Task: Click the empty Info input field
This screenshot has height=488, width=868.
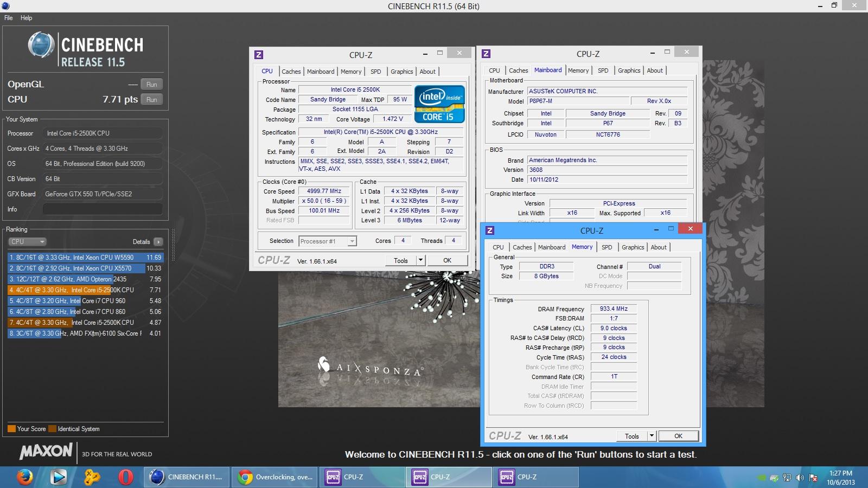Action: pyautogui.click(x=103, y=209)
